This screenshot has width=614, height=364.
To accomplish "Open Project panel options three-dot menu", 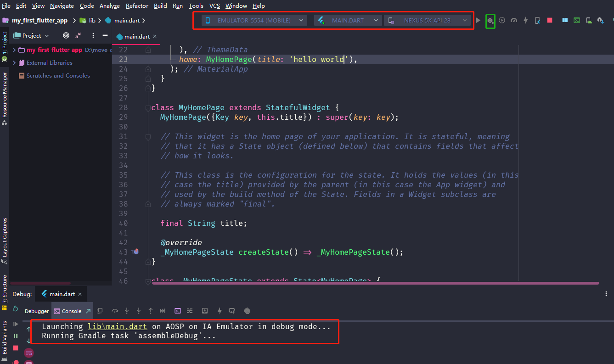I will [x=93, y=35].
